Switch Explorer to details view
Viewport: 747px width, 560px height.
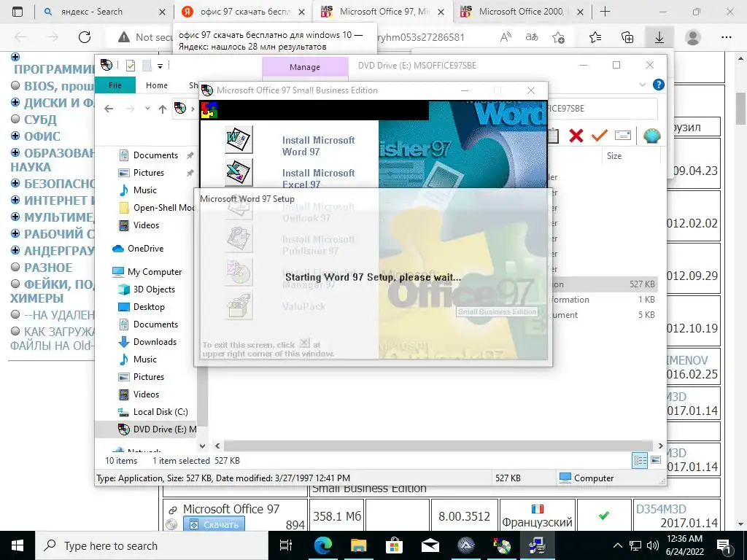point(640,460)
